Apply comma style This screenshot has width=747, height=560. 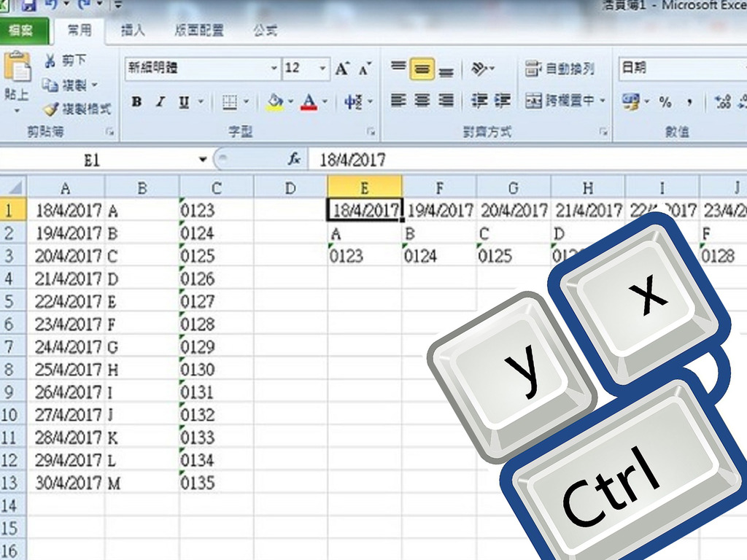tap(689, 101)
